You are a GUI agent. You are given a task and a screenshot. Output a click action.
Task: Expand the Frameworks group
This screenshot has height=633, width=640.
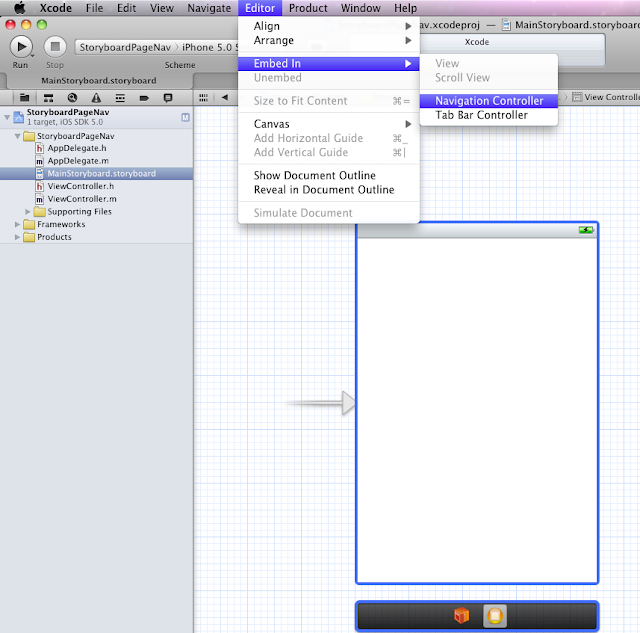17,224
